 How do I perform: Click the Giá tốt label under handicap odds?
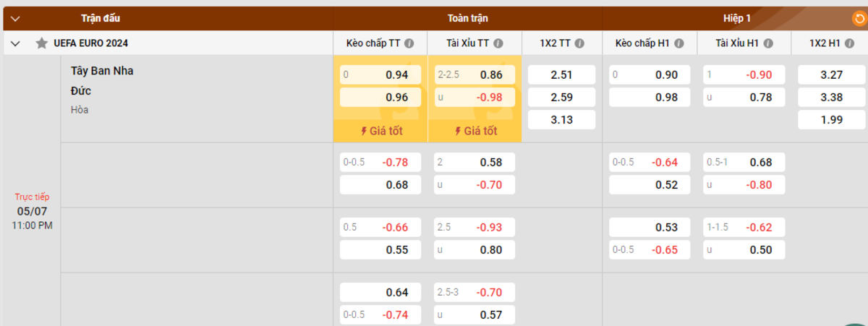pyautogui.click(x=380, y=131)
